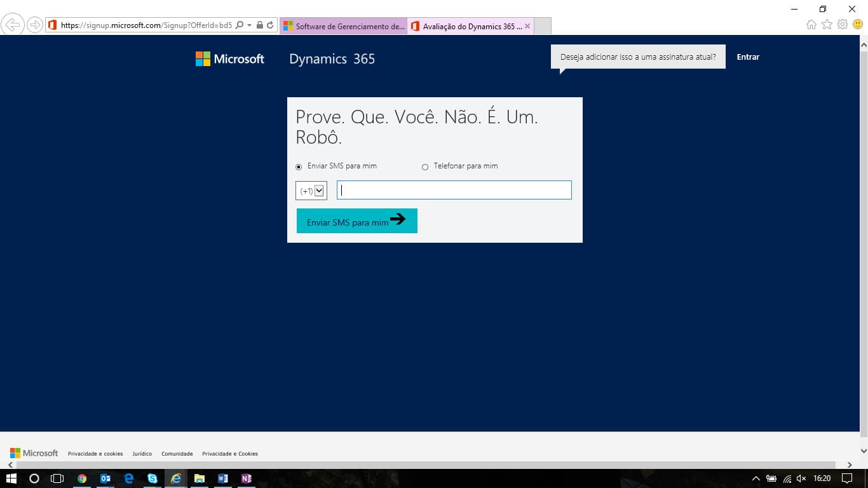The height and width of the screenshot is (488, 868).
Task: Open browser Tools gear icon
Action: click(x=843, y=25)
